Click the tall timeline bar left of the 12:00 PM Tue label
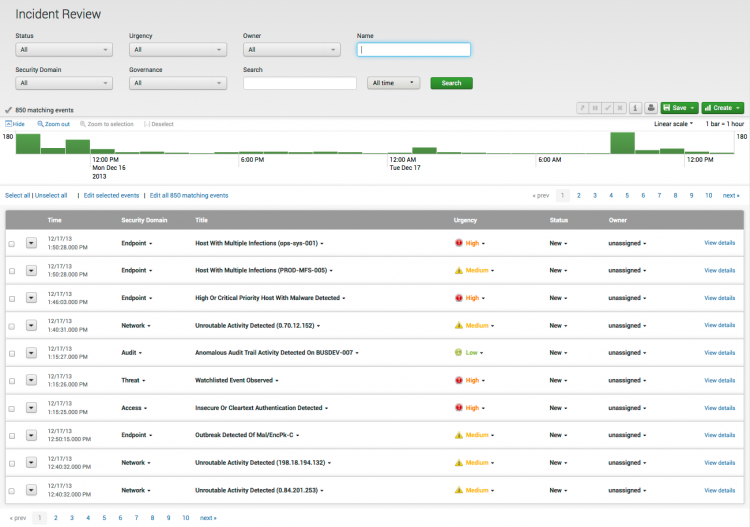750x527 pixels. click(622, 143)
